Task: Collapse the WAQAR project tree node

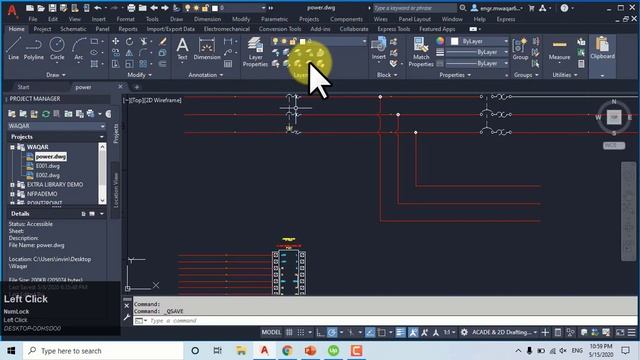Action: (12, 147)
